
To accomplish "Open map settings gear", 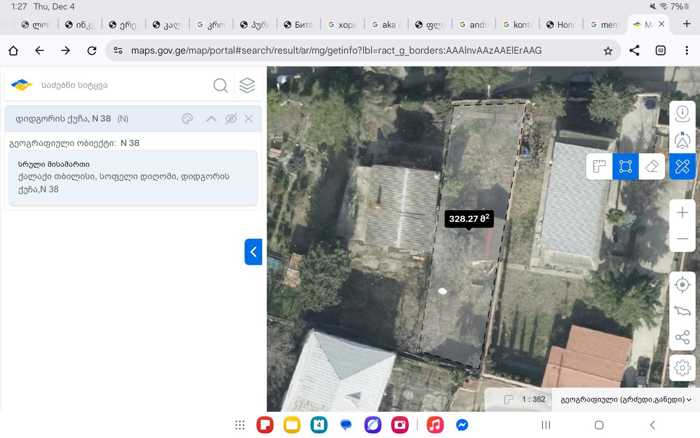I will 683,368.
